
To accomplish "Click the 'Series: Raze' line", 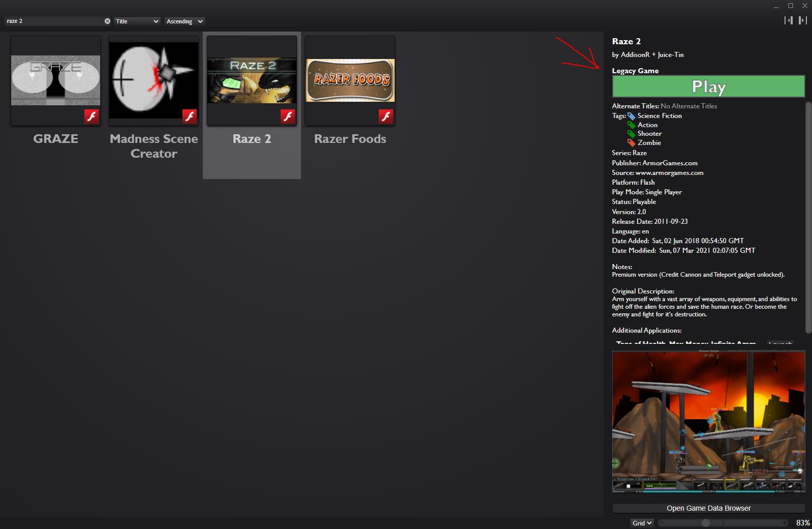I will 629,153.
